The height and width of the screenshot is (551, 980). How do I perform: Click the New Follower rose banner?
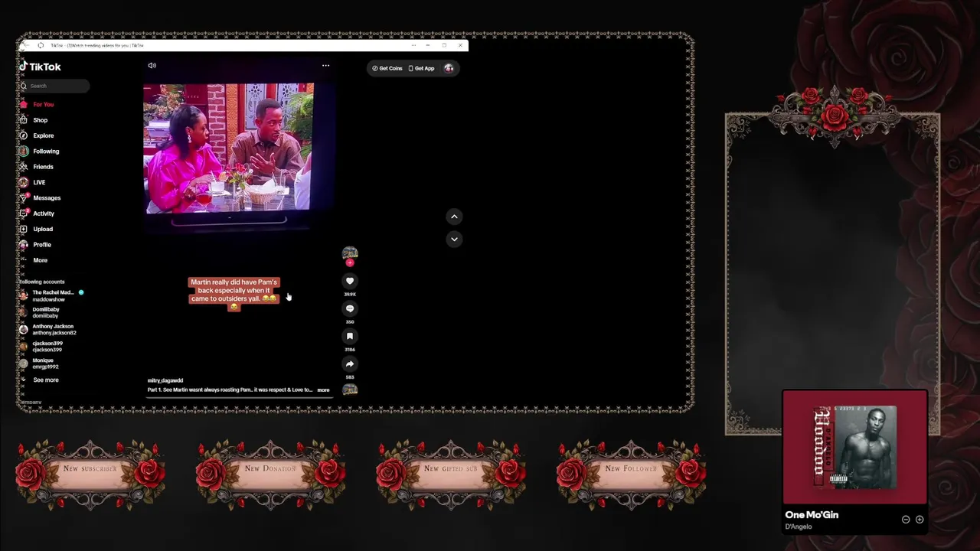point(631,475)
